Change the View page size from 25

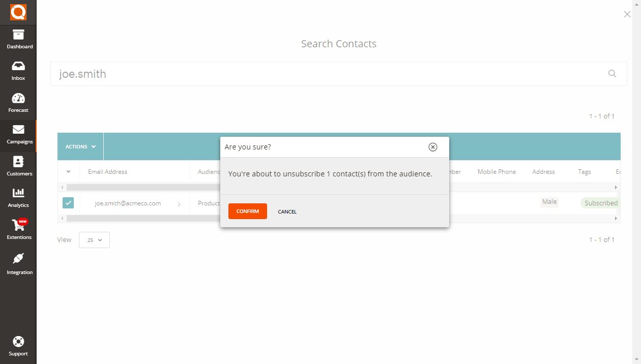click(x=94, y=239)
